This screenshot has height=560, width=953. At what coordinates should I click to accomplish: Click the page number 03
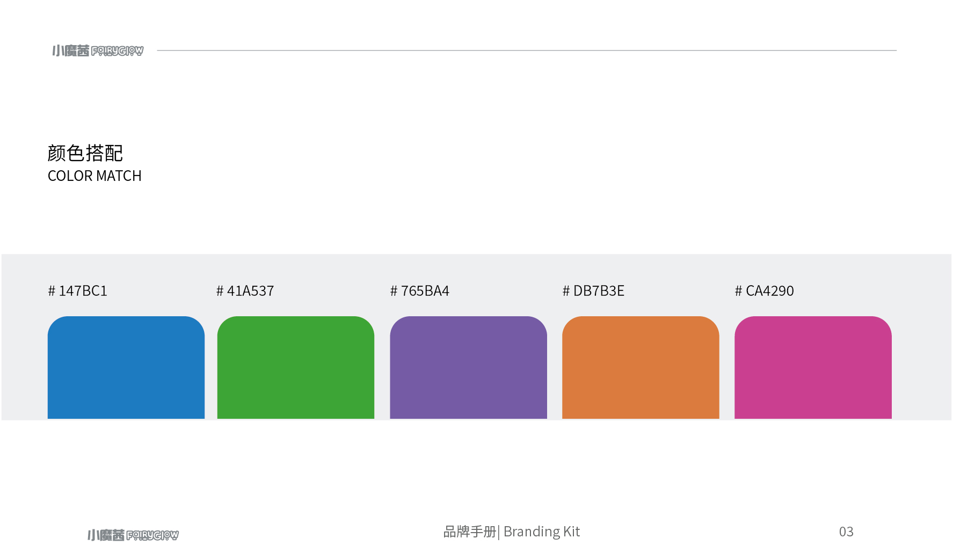coord(846,532)
